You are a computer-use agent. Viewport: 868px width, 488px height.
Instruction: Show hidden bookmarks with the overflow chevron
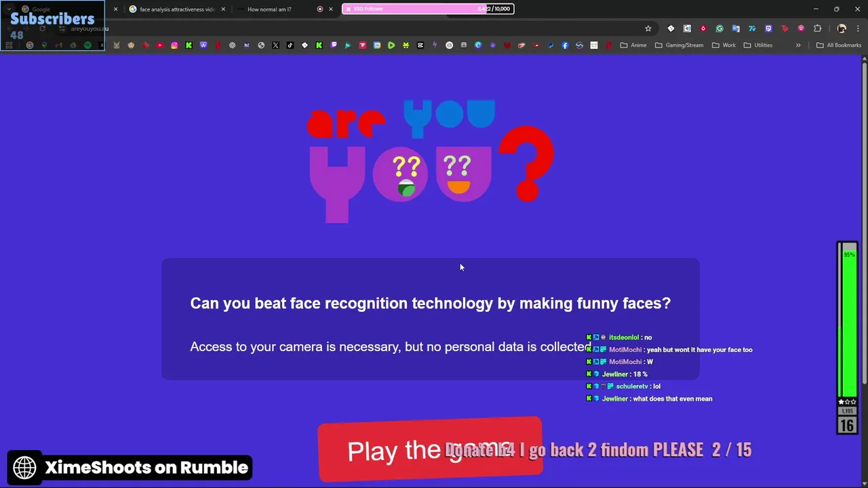(x=798, y=45)
